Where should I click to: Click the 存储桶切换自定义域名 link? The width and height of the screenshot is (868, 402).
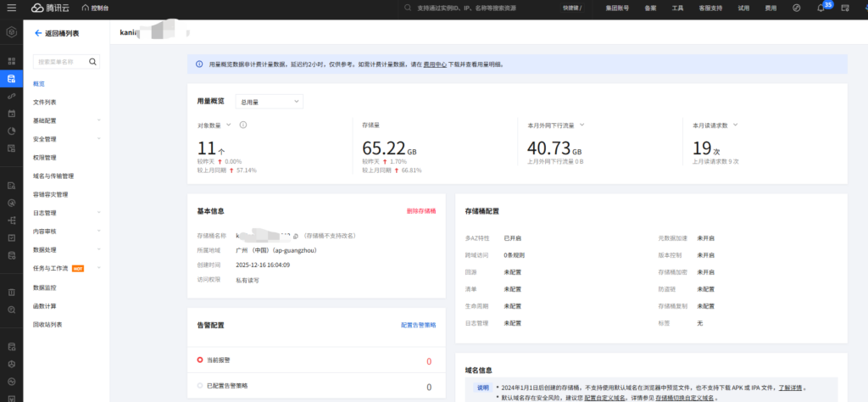(685, 398)
